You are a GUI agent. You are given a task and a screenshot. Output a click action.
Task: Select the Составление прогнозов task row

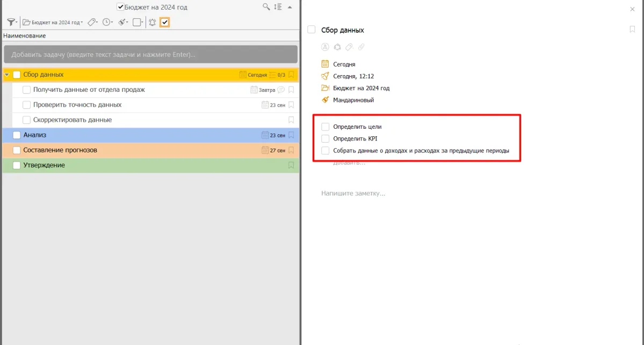click(x=134, y=150)
